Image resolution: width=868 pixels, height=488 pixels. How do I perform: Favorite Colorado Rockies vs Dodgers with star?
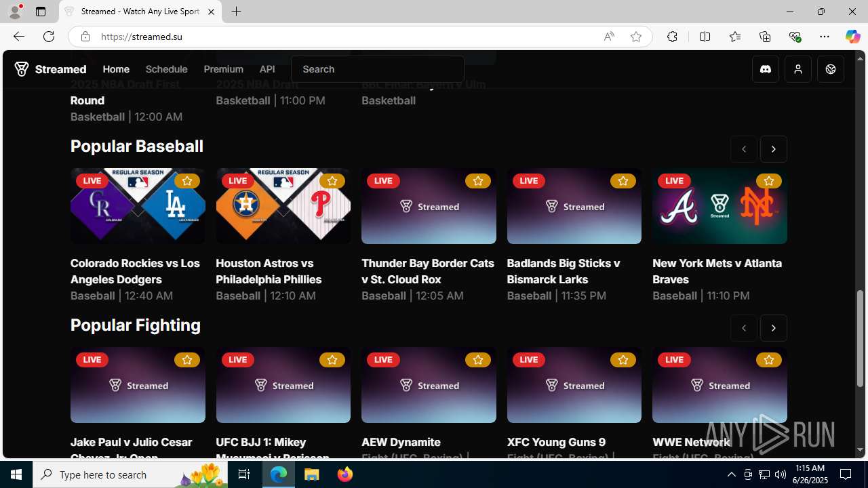[x=186, y=181]
